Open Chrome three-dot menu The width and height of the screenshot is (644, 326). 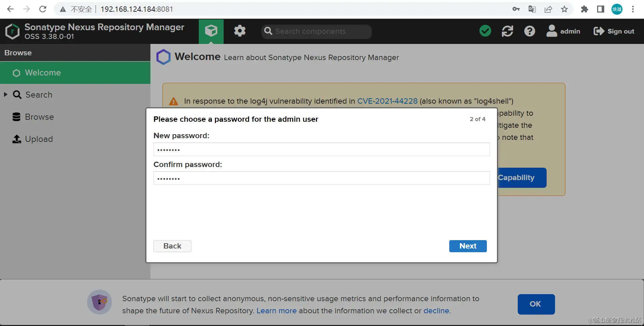point(633,9)
